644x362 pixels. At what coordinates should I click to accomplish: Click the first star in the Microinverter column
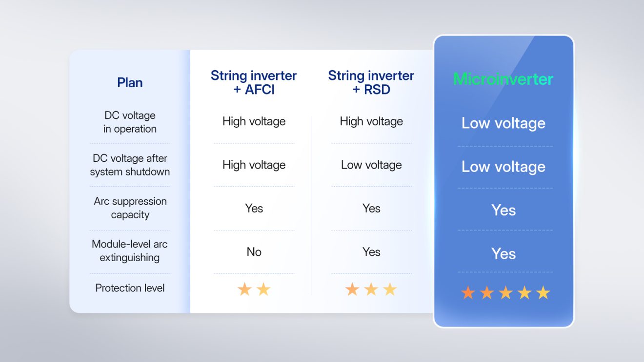click(x=468, y=293)
